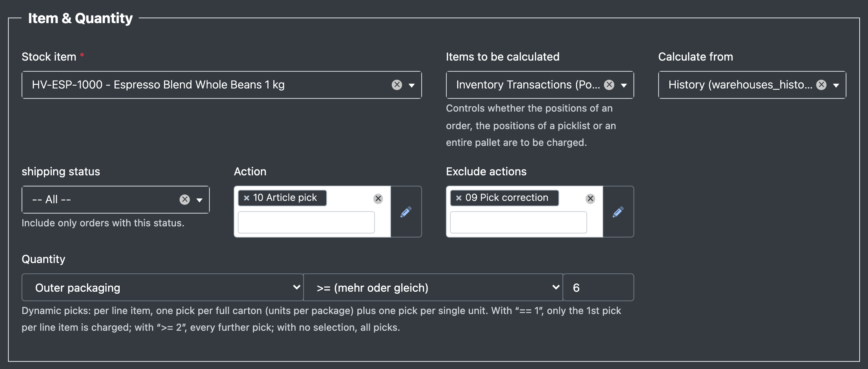Clear the shipping status selection
This screenshot has width=868, height=369.
[185, 200]
